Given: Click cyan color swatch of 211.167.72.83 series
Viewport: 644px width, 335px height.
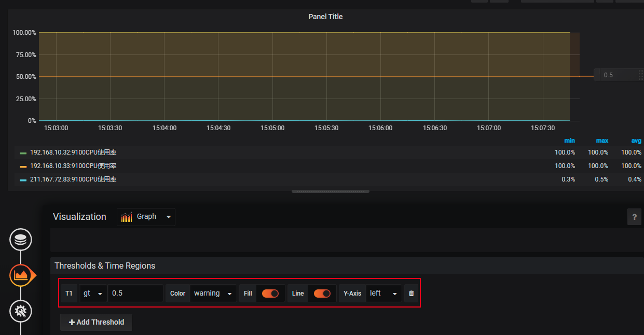Looking at the screenshot, I should click(23, 180).
